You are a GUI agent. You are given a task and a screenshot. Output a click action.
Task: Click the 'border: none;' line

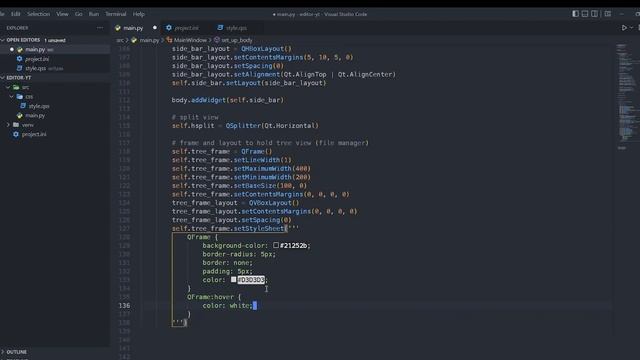point(227,263)
